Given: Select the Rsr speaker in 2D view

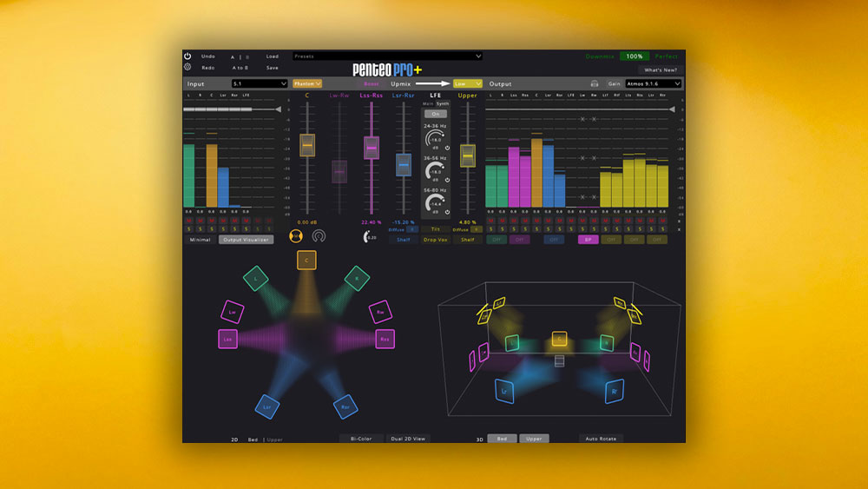Looking at the screenshot, I should pos(345,406).
